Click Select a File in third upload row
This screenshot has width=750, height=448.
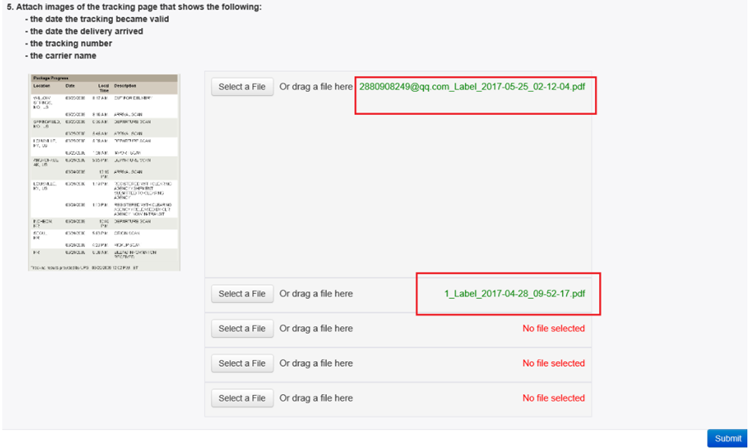pyautogui.click(x=242, y=329)
